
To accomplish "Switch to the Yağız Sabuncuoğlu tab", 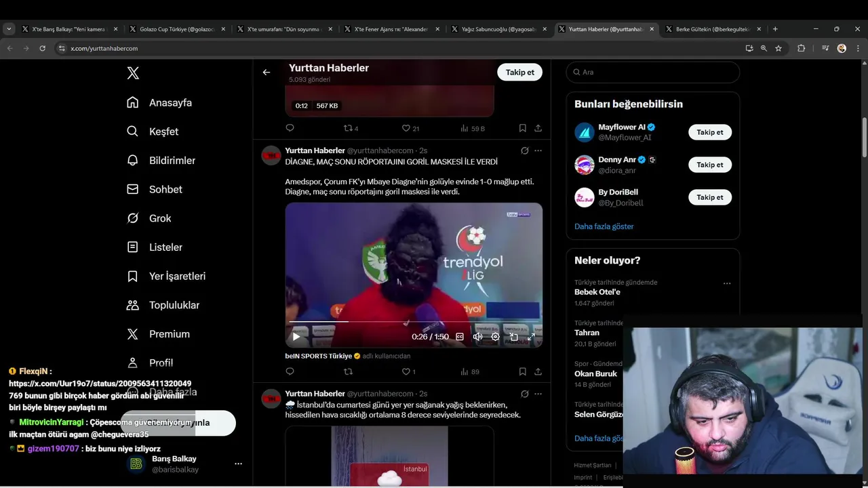I will pyautogui.click(x=500, y=29).
